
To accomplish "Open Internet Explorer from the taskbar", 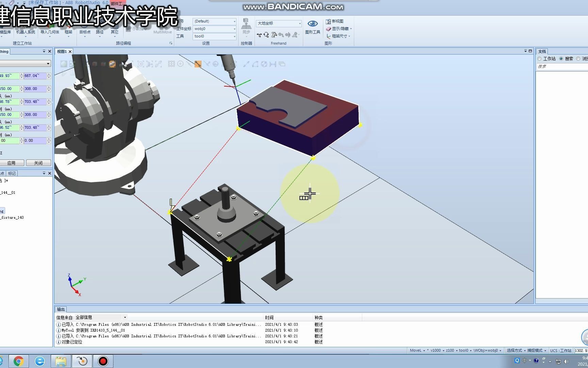I will coord(40,361).
